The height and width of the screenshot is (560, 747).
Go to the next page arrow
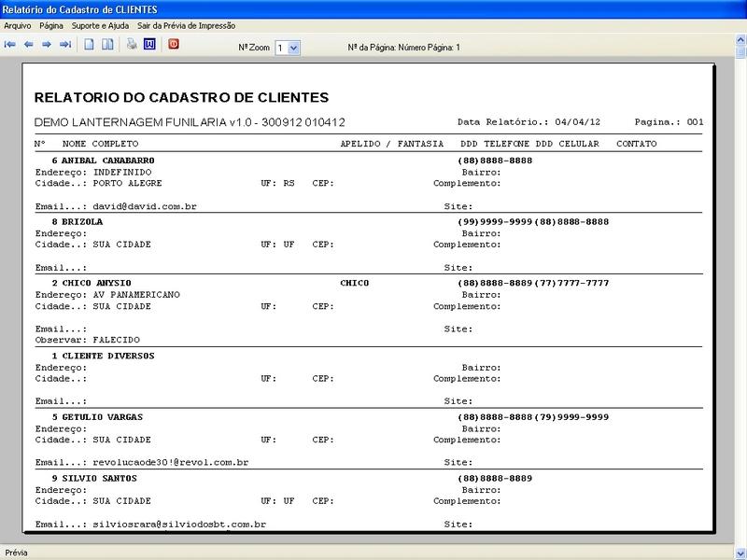[x=47, y=45]
